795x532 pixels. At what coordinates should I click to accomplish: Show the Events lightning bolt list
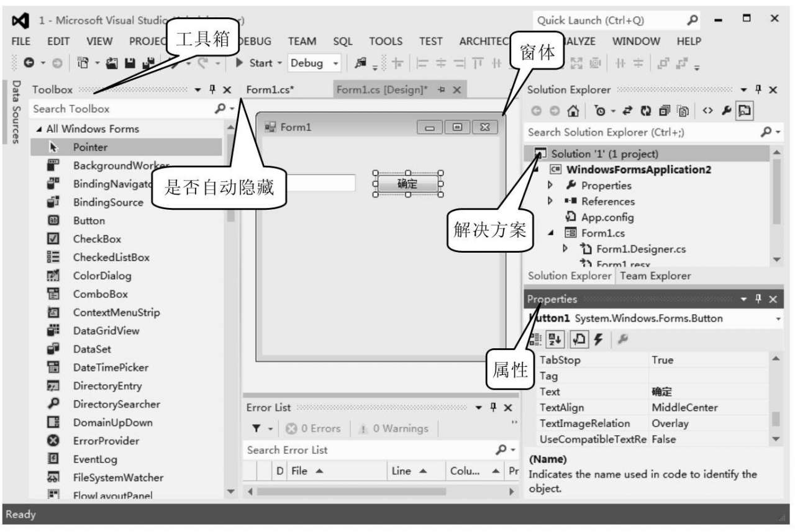click(x=598, y=339)
